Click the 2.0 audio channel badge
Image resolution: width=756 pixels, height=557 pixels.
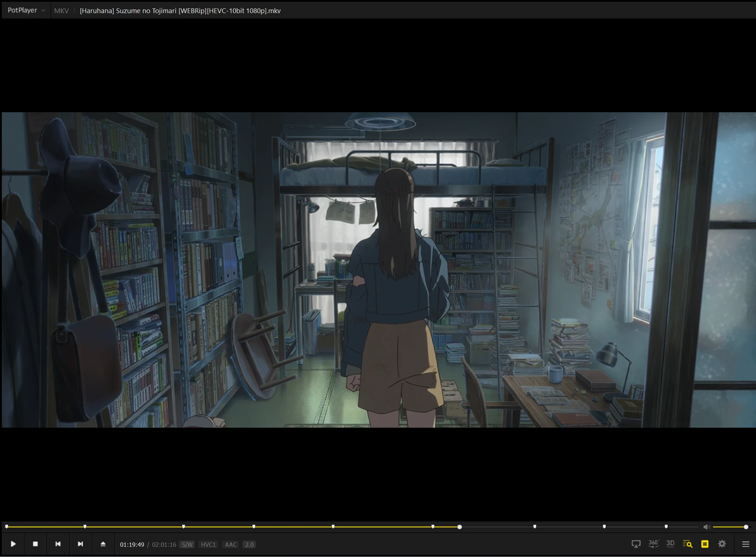[x=249, y=544]
